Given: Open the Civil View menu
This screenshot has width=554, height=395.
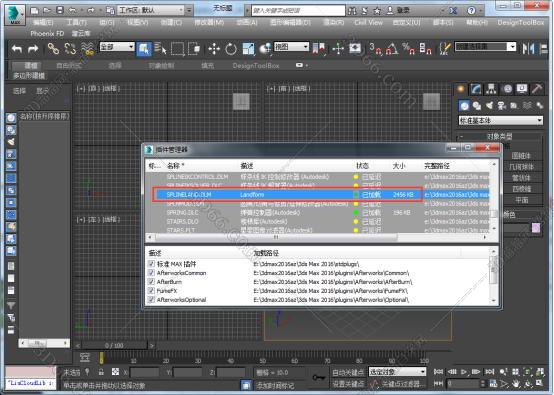Looking at the screenshot, I should click(369, 23).
